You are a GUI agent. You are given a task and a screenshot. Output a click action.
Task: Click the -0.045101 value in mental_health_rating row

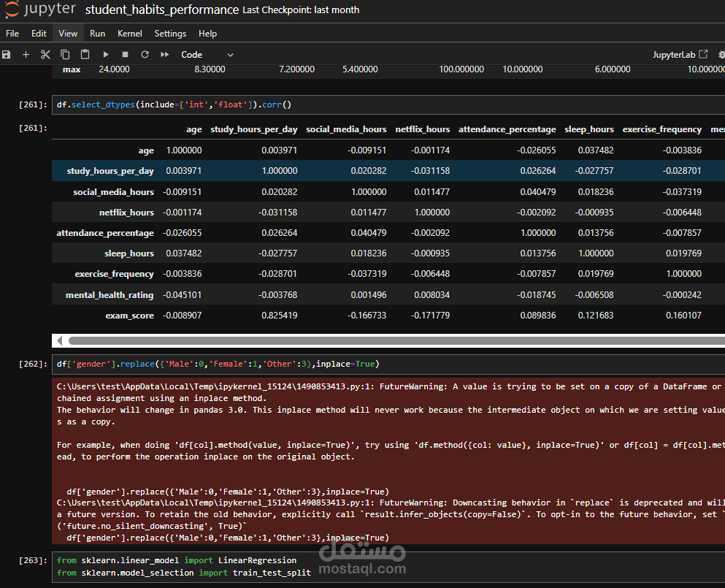[183, 294]
